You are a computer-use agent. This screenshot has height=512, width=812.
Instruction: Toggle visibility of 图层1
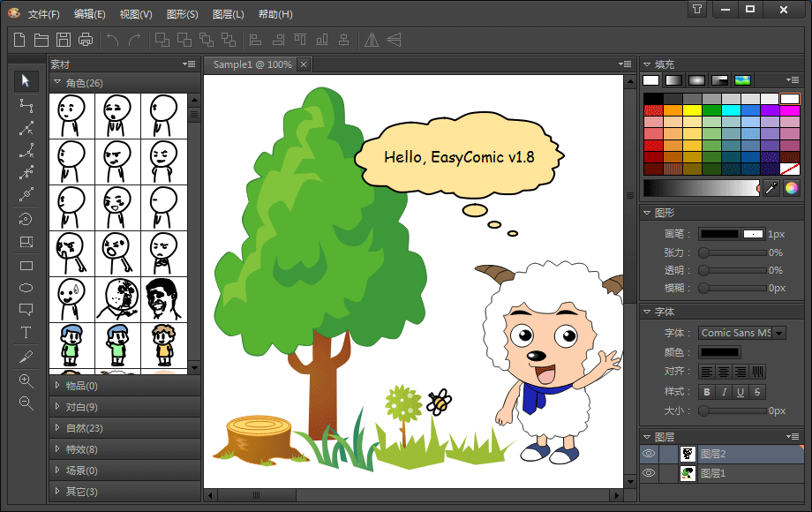(x=649, y=473)
